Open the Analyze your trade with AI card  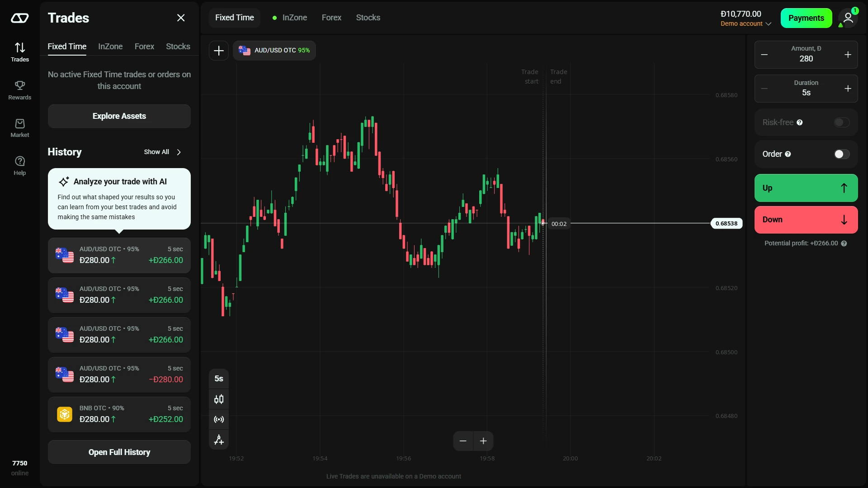coord(119,199)
